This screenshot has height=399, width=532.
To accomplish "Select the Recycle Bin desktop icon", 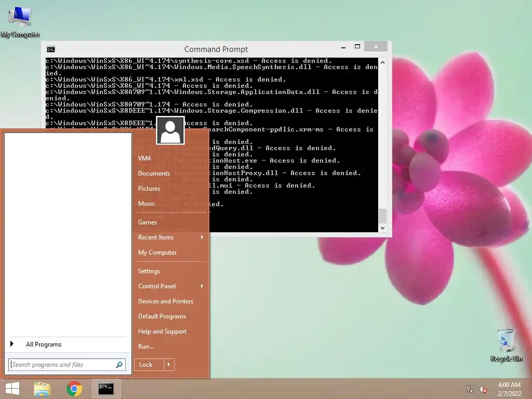I will pyautogui.click(x=506, y=345).
